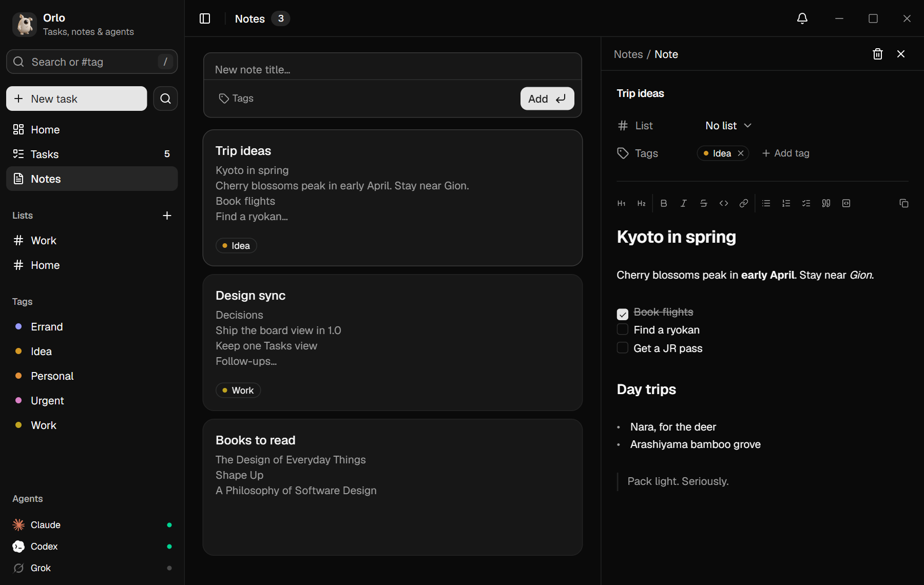This screenshot has height=585, width=924.
Task: Open Home in sidebar navigation
Action: tap(92, 130)
